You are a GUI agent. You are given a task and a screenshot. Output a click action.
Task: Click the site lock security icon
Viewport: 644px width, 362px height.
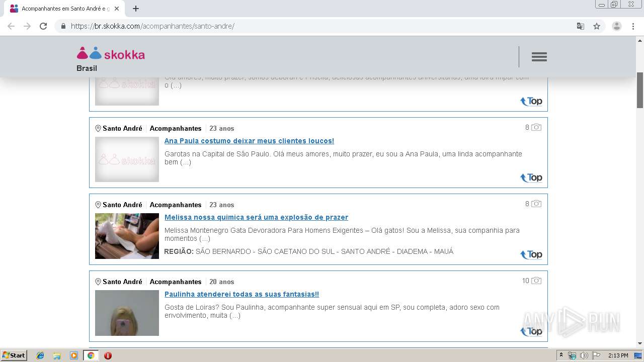(x=63, y=26)
